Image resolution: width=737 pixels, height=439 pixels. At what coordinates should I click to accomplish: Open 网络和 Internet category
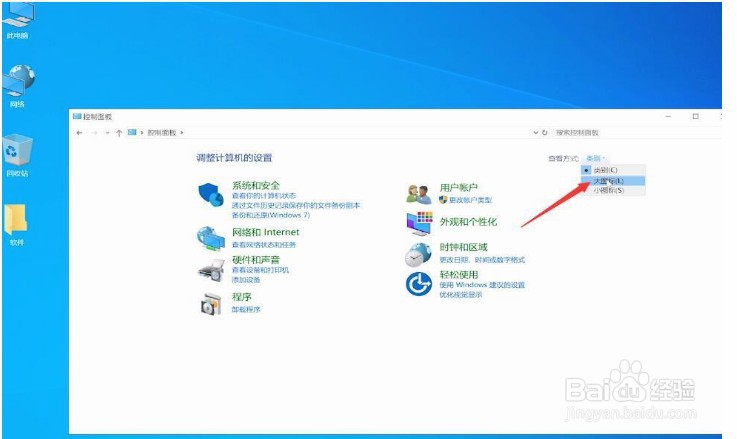(266, 232)
